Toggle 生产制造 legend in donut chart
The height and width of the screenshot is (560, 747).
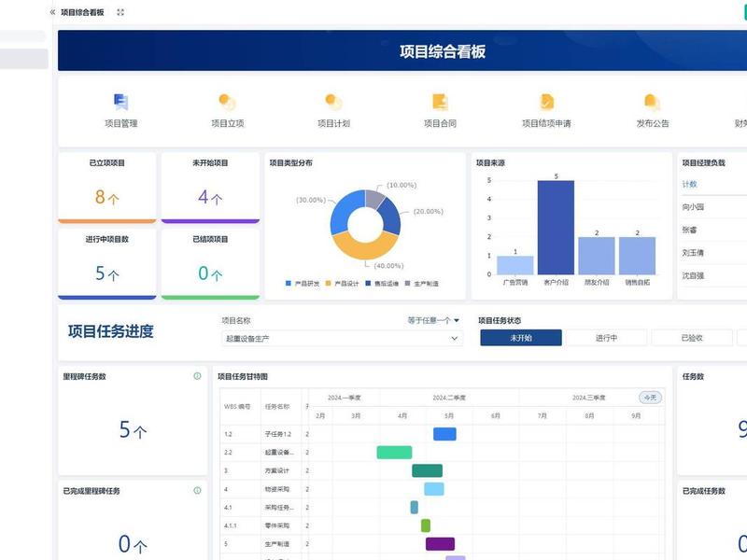(x=422, y=284)
